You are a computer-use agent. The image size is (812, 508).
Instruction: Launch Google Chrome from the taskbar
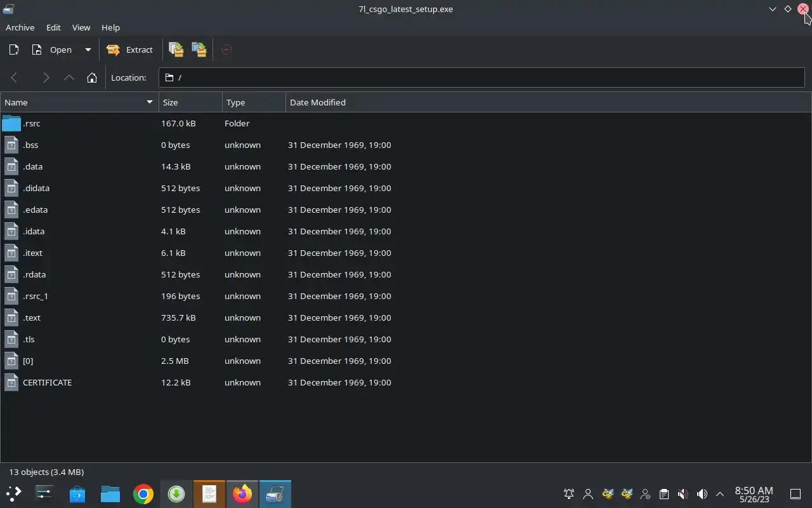click(x=143, y=493)
